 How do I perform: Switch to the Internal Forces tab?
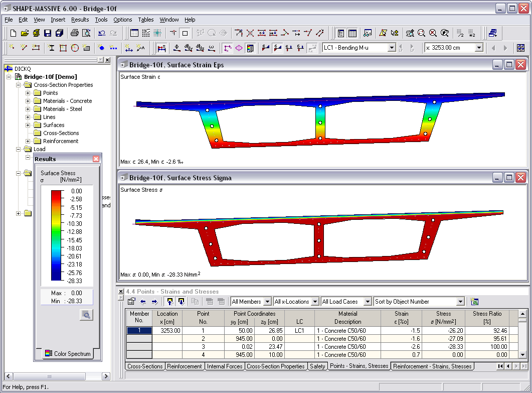click(225, 366)
